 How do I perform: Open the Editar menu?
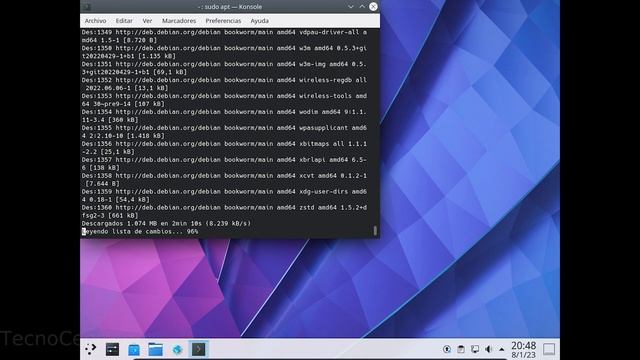(124, 21)
